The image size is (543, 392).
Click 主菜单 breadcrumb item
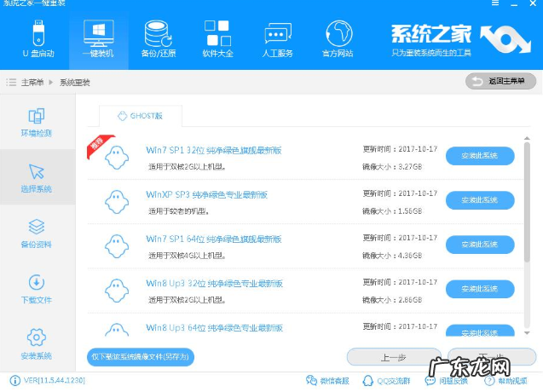pos(32,83)
